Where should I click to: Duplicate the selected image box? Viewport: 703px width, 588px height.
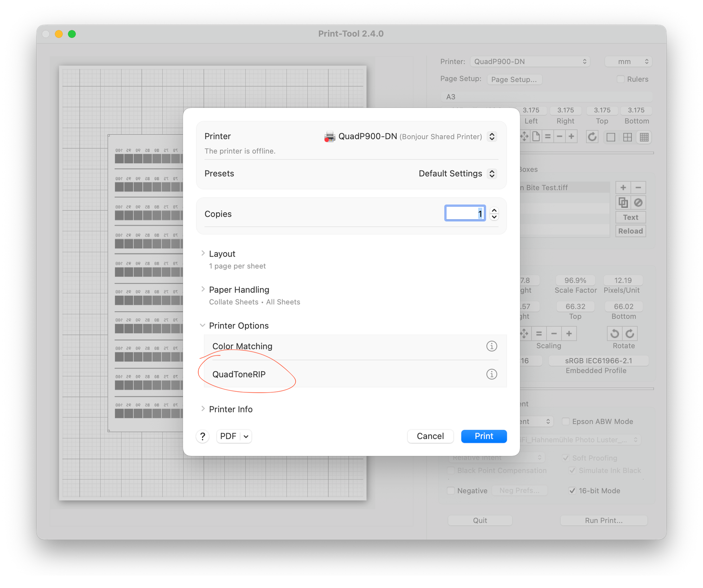(x=623, y=202)
